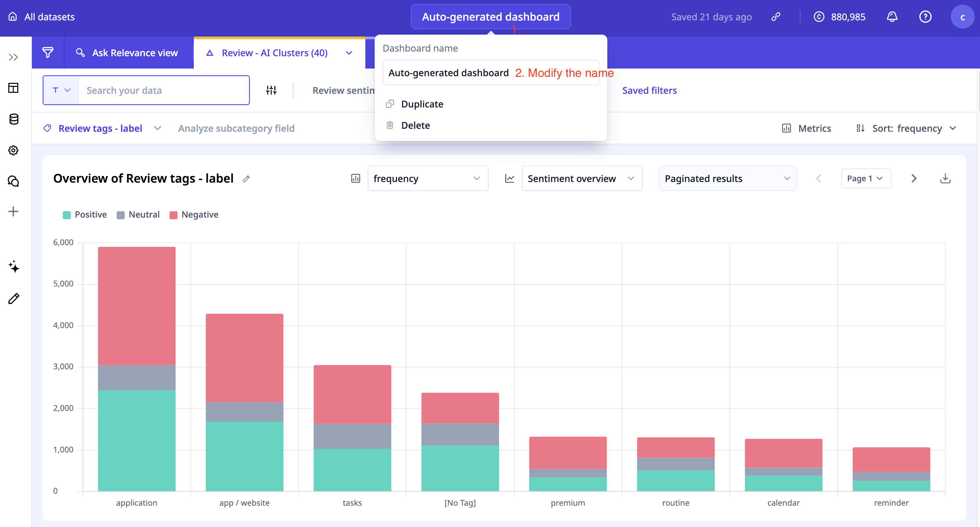Screen dimensions: 980x527
Task: Click the sparkle AI icon in sidebar
Action: pos(14,266)
